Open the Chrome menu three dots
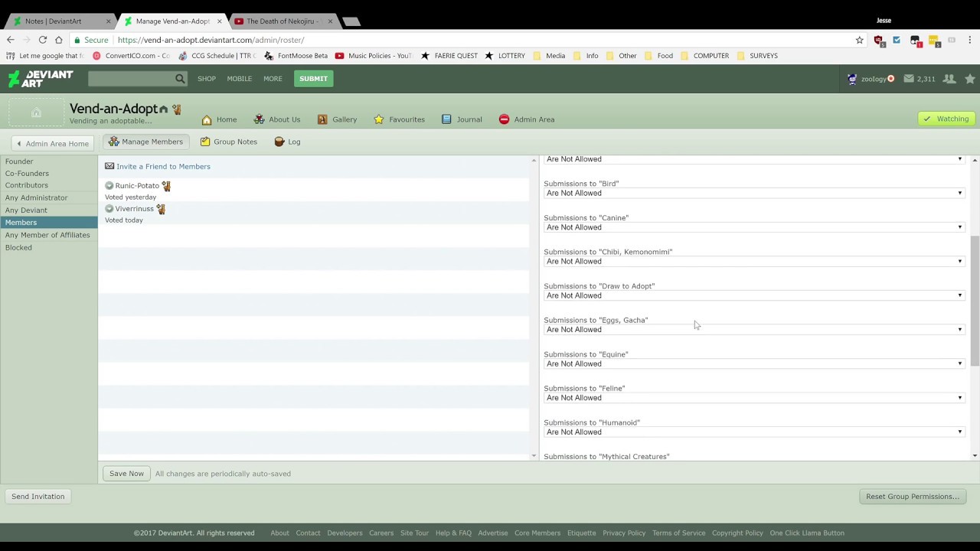Viewport: 980px width, 551px height. (969, 40)
